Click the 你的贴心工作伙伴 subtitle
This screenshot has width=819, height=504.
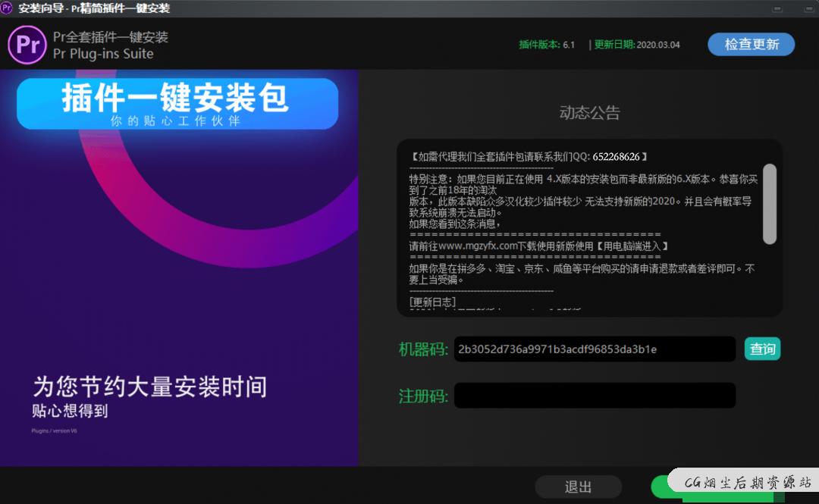[175, 121]
